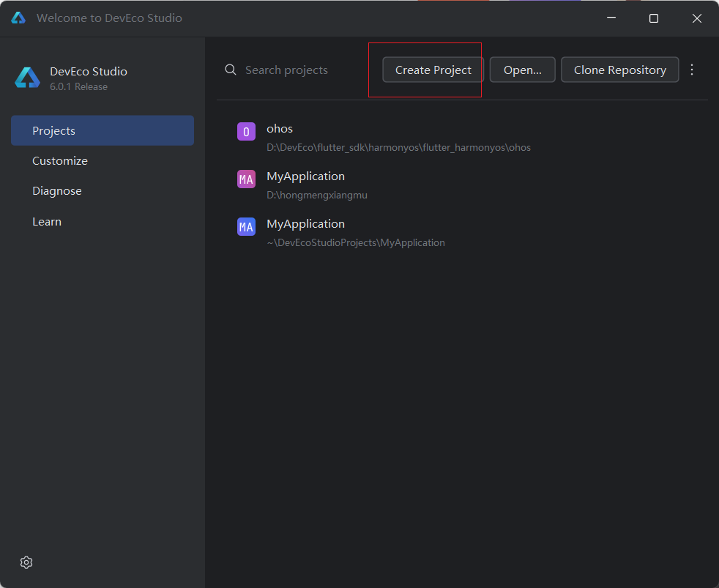This screenshot has height=588, width=719.
Task: Click the title bar DevEco icon
Action: [x=18, y=18]
